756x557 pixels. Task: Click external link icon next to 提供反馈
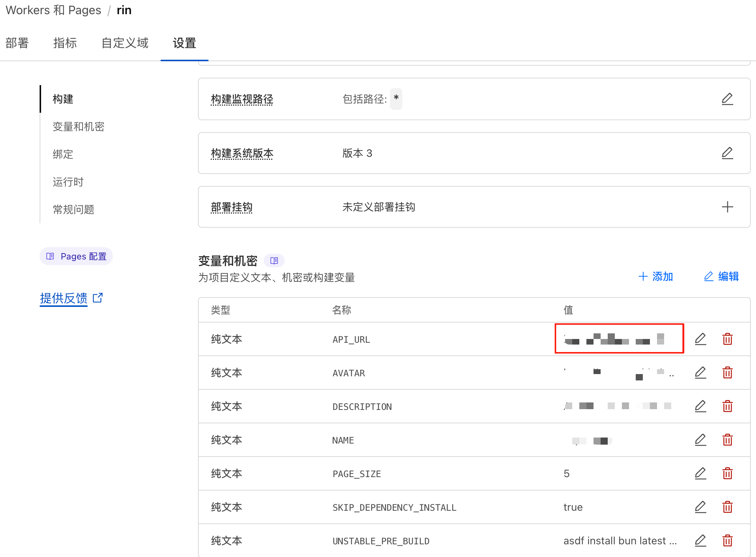[x=98, y=298]
